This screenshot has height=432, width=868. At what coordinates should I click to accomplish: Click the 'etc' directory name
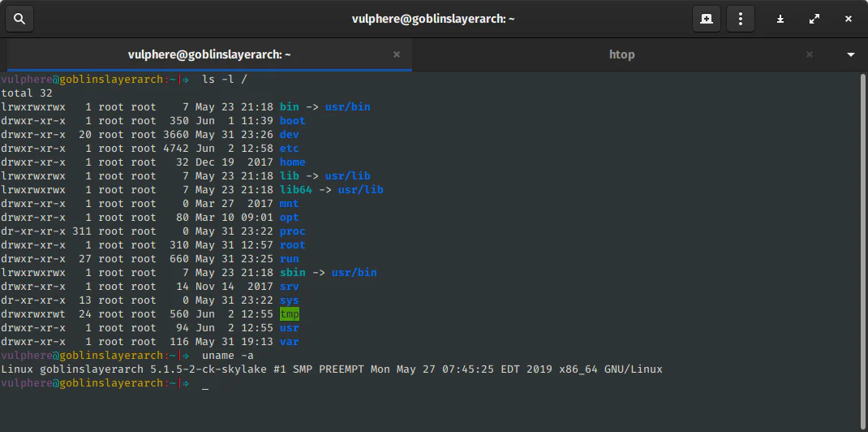coord(289,149)
